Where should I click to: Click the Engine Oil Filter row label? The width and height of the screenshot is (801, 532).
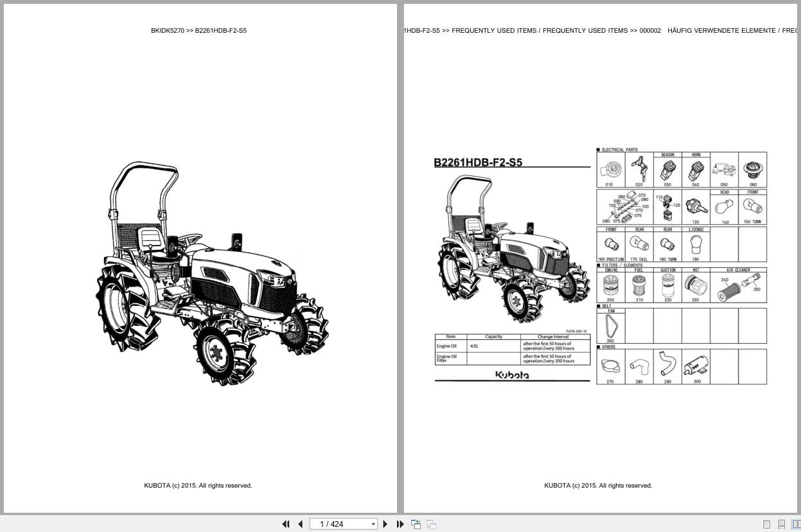tap(446, 359)
